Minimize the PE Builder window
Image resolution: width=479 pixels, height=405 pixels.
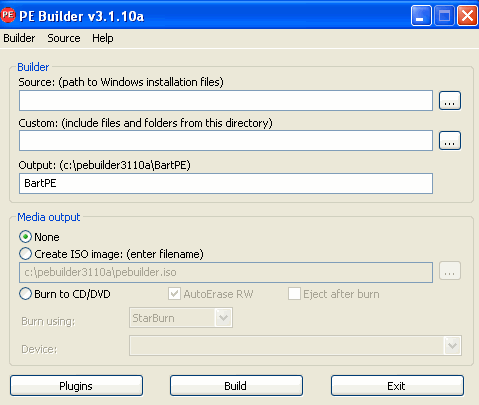pyautogui.click(x=421, y=15)
